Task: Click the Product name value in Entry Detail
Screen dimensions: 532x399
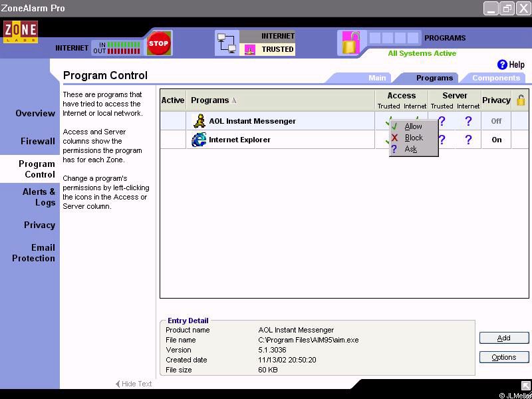Action: tap(296, 330)
